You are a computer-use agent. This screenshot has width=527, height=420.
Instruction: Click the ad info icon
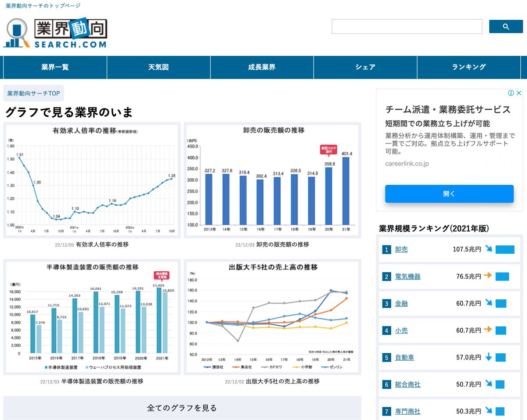point(511,93)
